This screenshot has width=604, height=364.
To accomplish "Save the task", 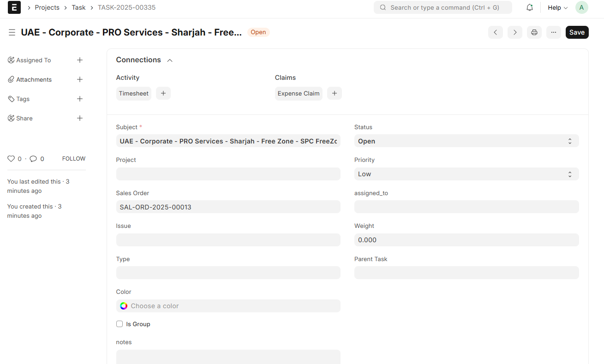I will pyautogui.click(x=577, y=32).
